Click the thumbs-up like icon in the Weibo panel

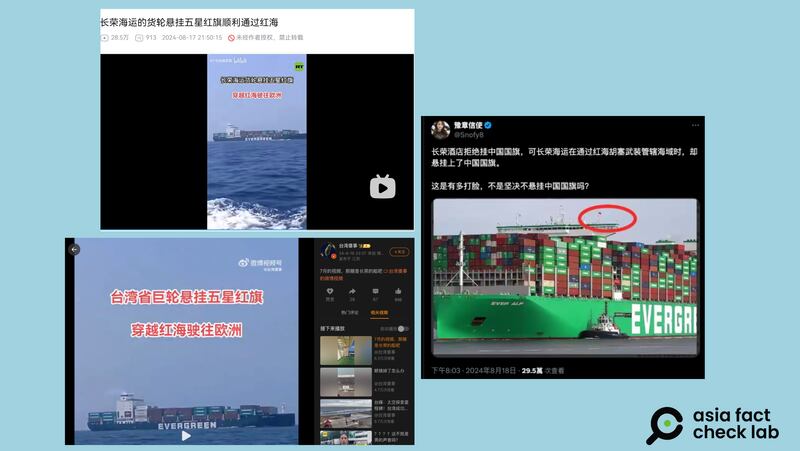coord(398,291)
